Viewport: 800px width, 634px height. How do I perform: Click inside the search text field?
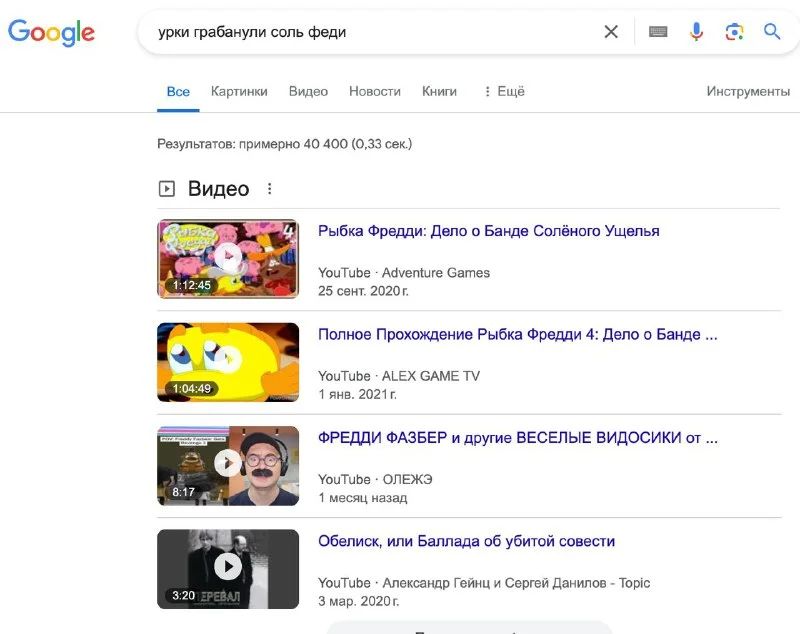pyautogui.click(x=370, y=32)
